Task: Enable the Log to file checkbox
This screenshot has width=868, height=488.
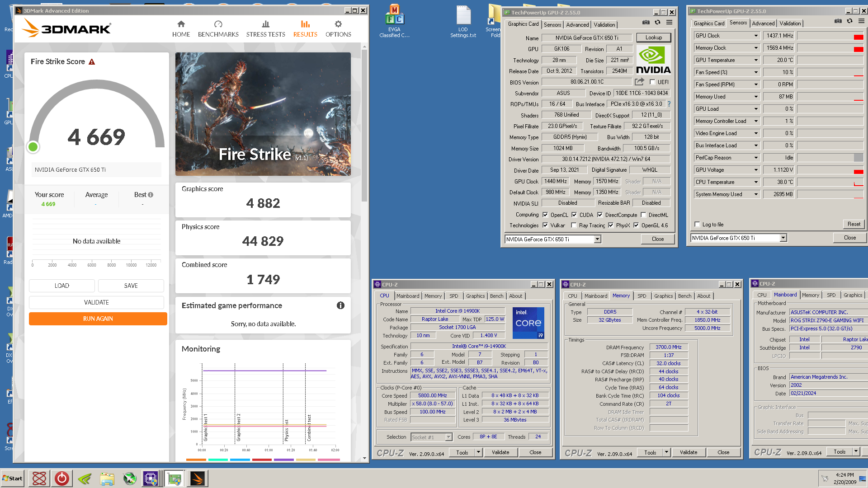Action: click(697, 225)
